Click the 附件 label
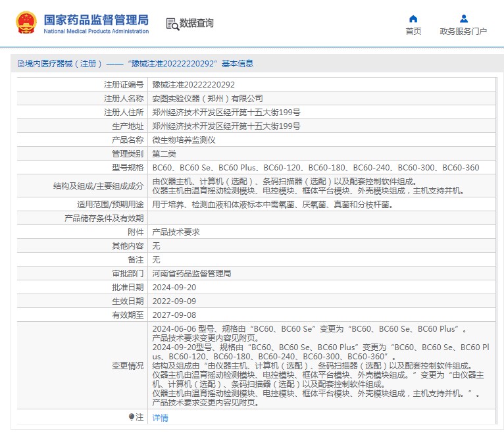This screenshot has height=437, width=504. click(x=136, y=232)
